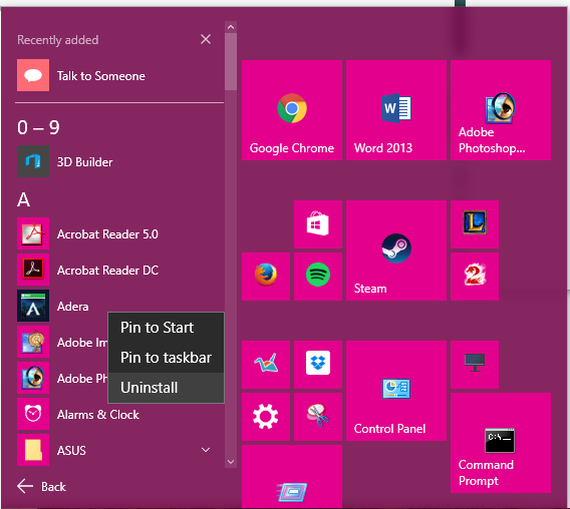Open the Steam tile
570x509 pixels.
[x=396, y=250]
